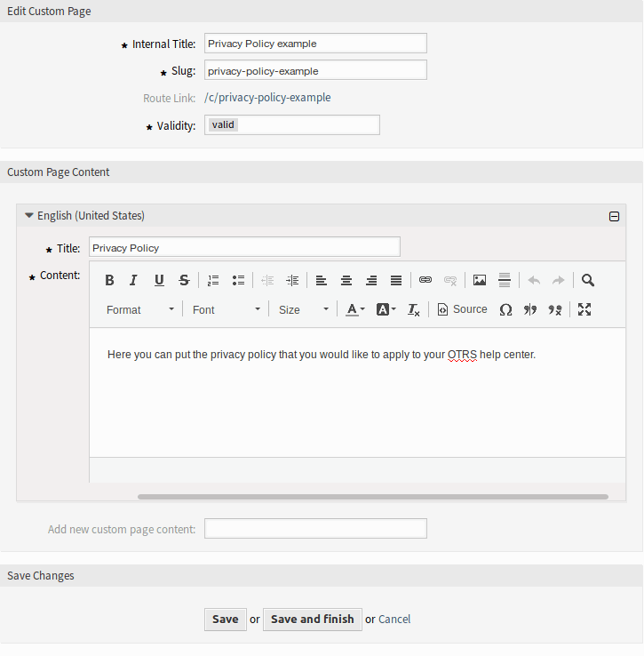Open the text color picker
This screenshot has width=644, height=656.
click(355, 309)
